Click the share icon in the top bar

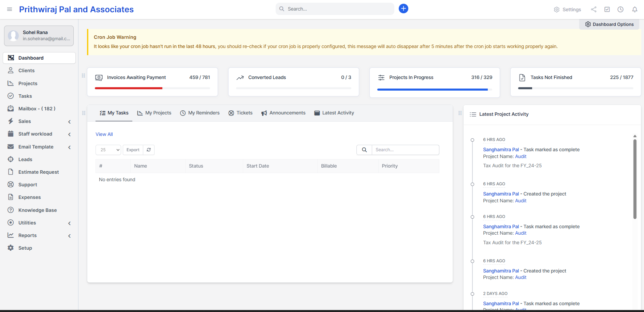point(594,9)
